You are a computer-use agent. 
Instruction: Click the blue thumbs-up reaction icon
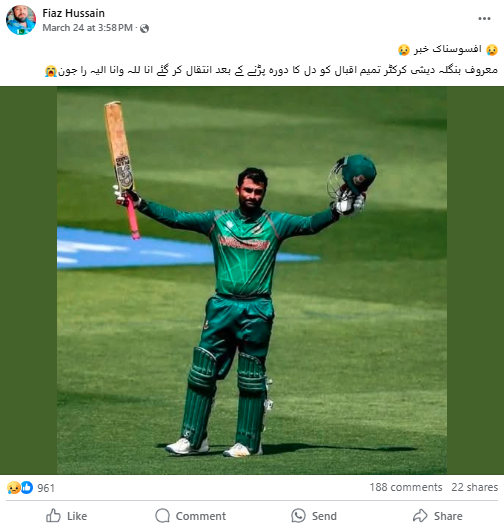(x=27, y=487)
